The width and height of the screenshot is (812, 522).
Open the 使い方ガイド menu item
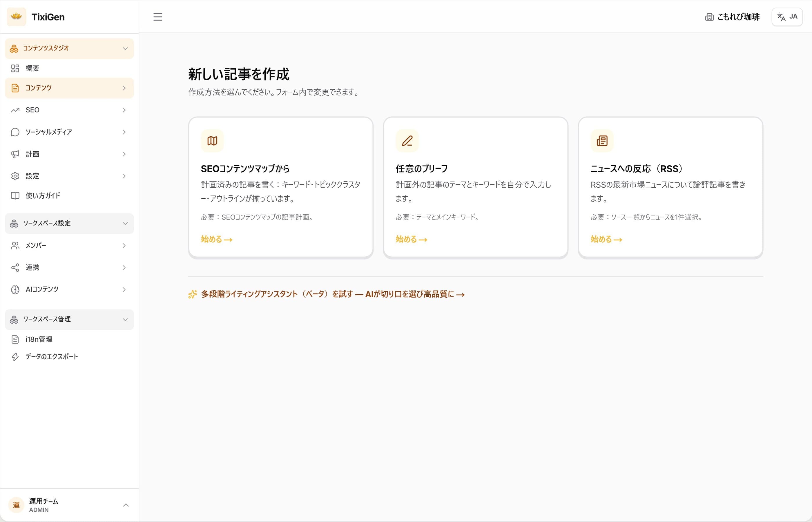[x=69, y=195]
